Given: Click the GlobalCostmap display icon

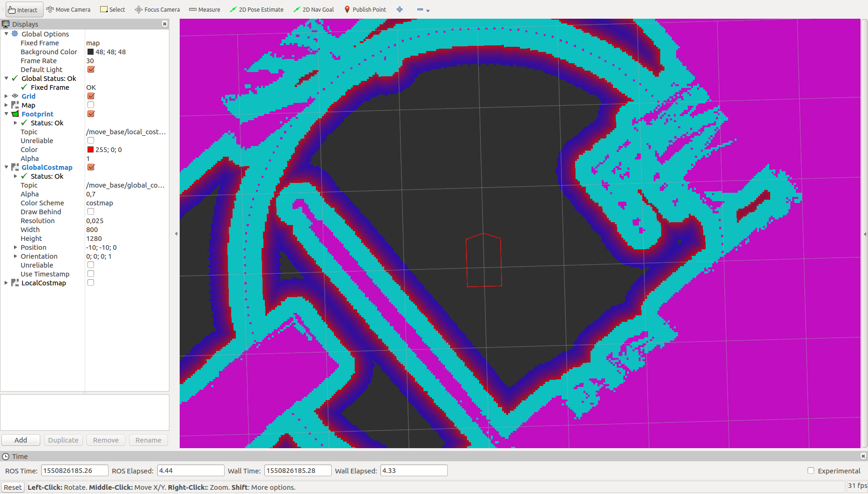Looking at the screenshot, I should (15, 167).
